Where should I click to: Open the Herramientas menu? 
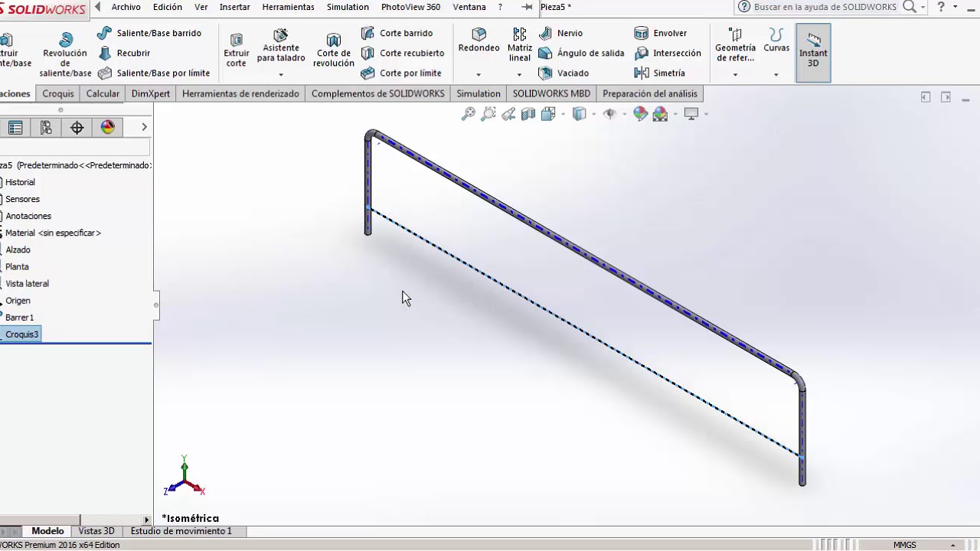[288, 7]
